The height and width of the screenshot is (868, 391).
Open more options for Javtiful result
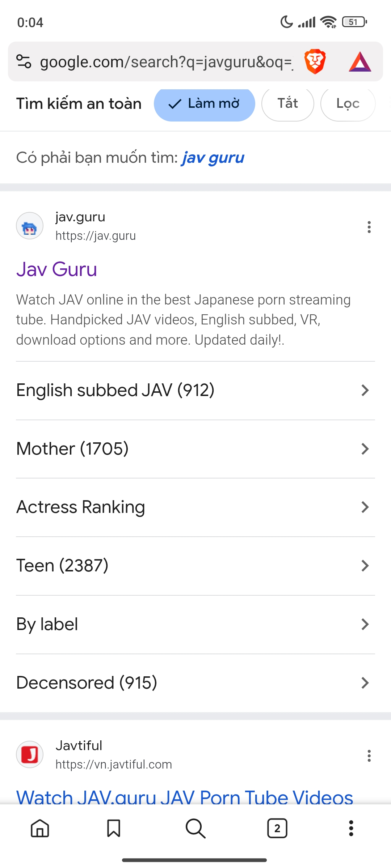(369, 756)
